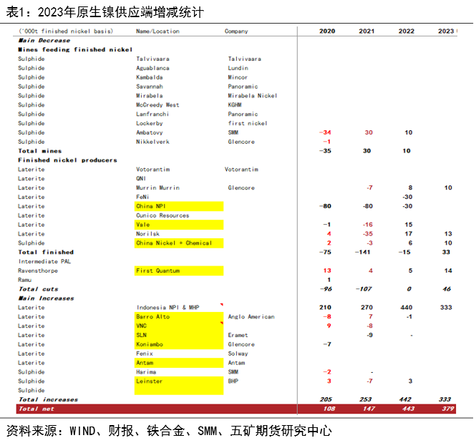Viewport: 476px width, 448px height.
Task: Click the 2020 column header
Action: 327,31
